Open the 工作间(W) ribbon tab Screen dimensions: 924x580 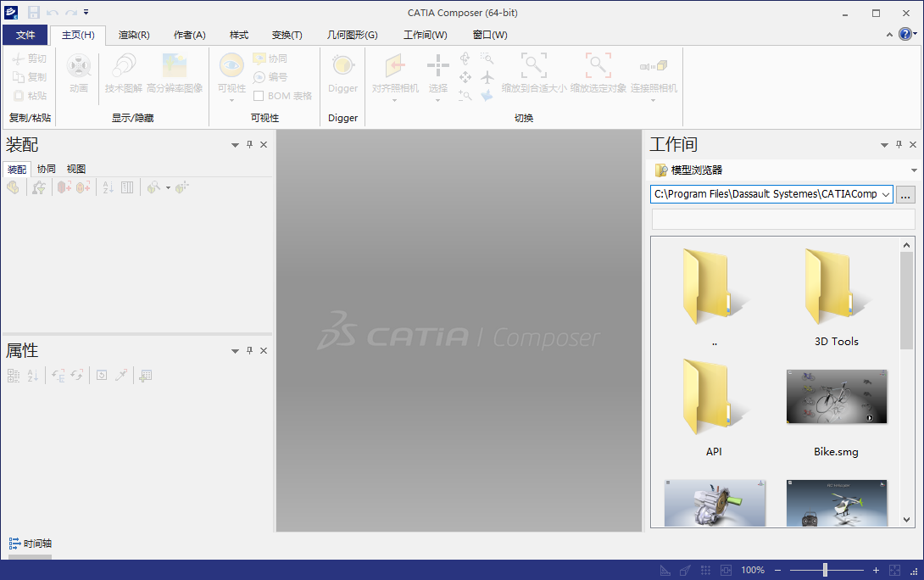click(425, 35)
